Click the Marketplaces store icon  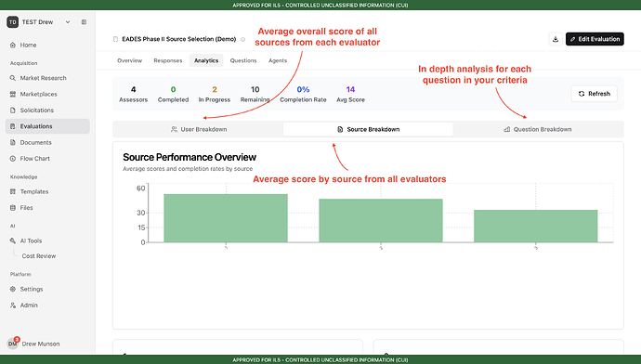(x=13, y=94)
